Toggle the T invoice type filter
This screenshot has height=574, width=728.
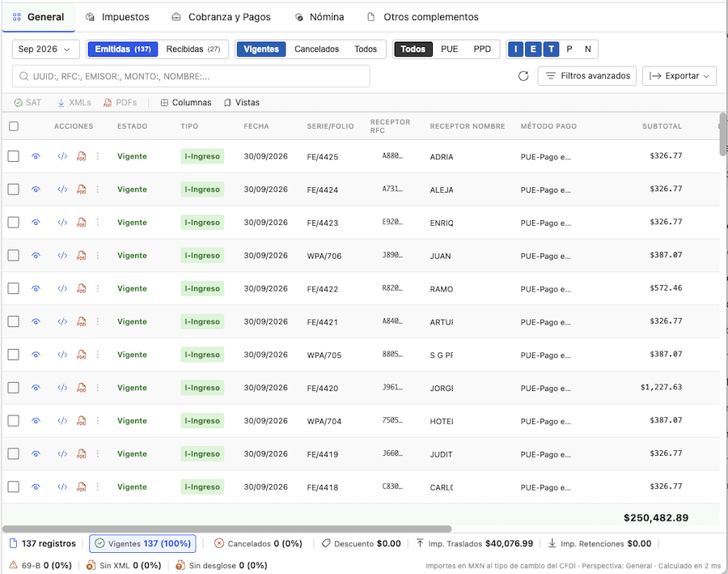coord(551,49)
